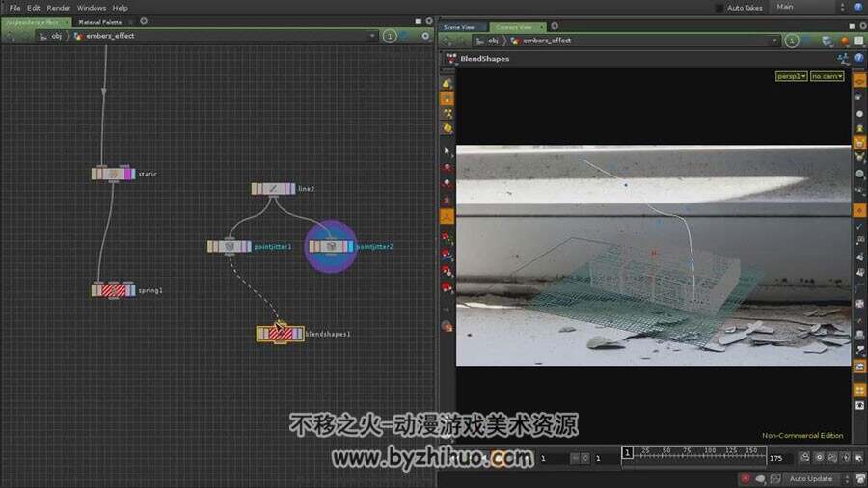Click the orange sphere icon in viewer path bar
Screen dimensions: 868x488
[x=844, y=41]
